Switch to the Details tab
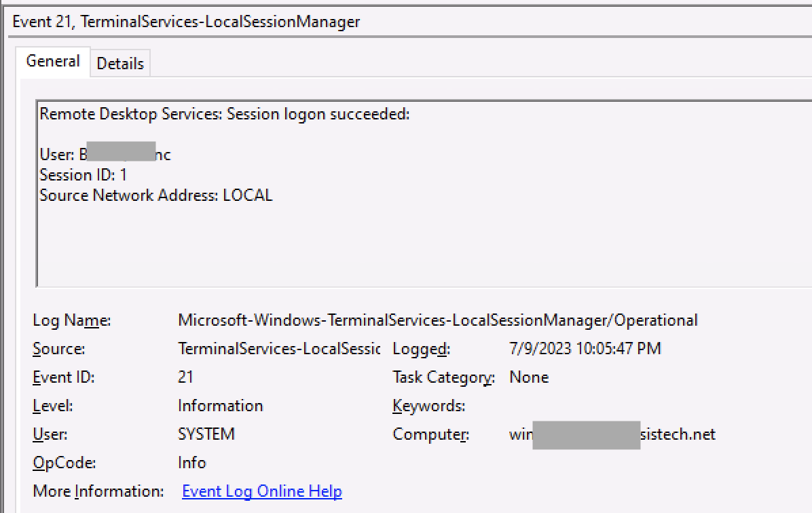 120,63
